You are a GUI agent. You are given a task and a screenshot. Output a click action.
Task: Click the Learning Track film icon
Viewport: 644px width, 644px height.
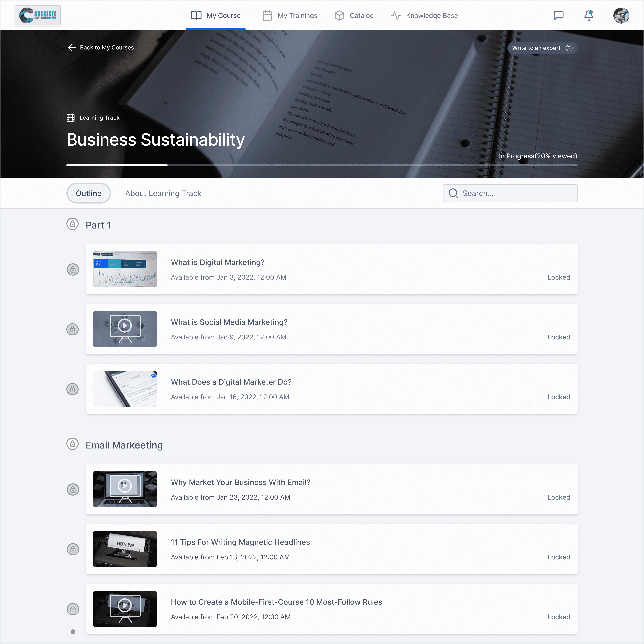(x=71, y=118)
